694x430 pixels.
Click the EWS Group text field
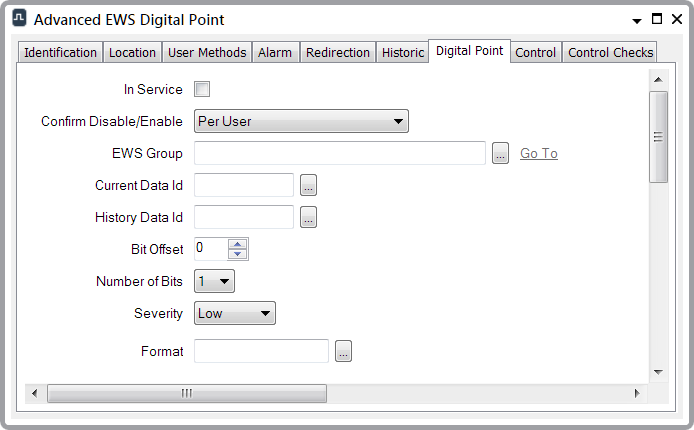click(x=340, y=153)
